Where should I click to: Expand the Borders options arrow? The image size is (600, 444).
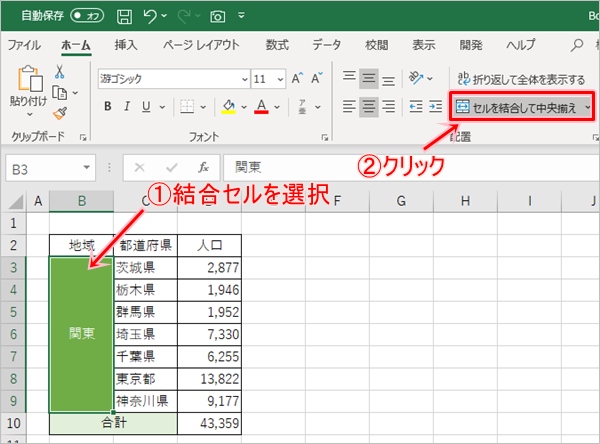point(203,107)
